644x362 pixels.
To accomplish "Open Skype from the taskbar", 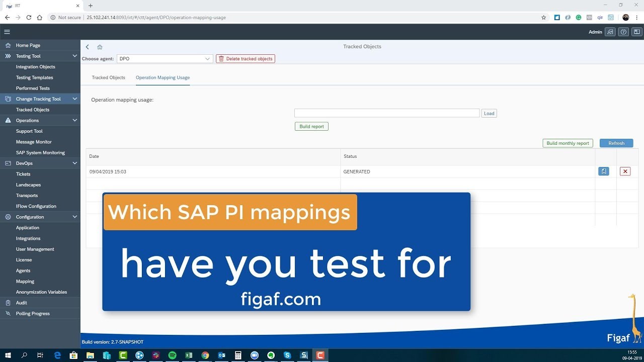I will point(287,355).
